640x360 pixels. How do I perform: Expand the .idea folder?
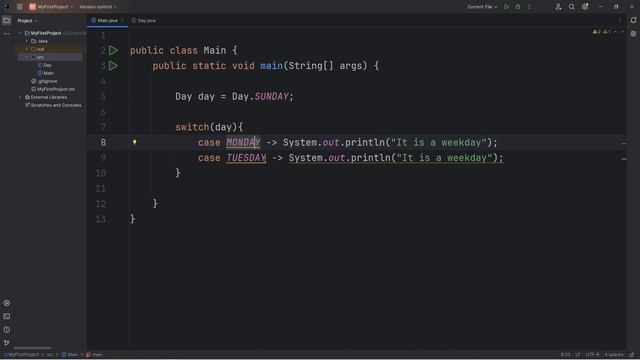click(27, 41)
